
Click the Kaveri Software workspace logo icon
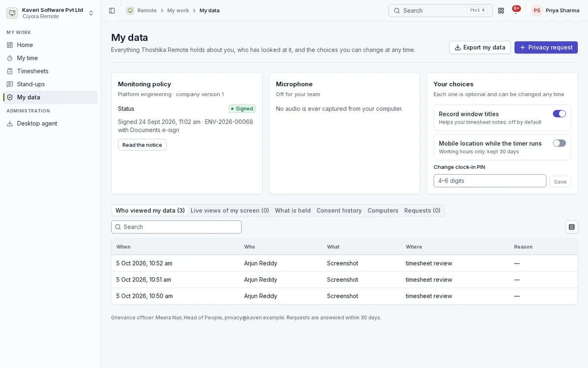(12, 13)
